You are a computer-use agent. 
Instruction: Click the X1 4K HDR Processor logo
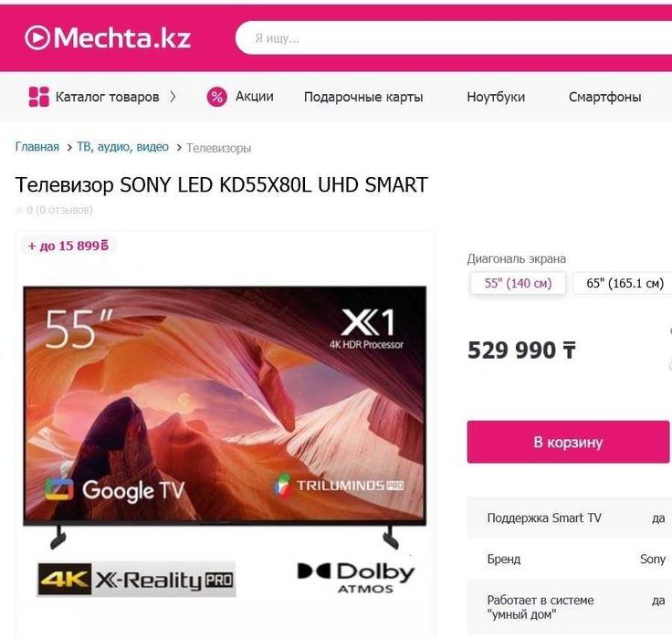[x=367, y=329]
